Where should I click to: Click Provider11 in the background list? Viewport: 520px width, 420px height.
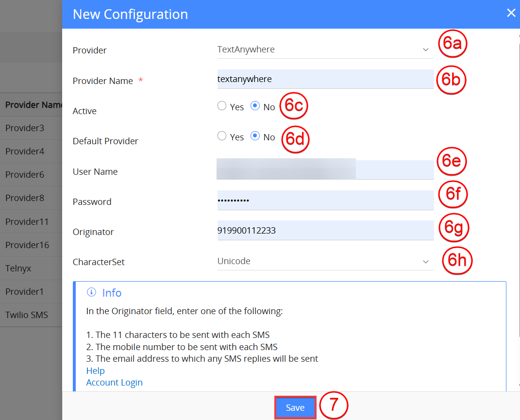[27, 221]
